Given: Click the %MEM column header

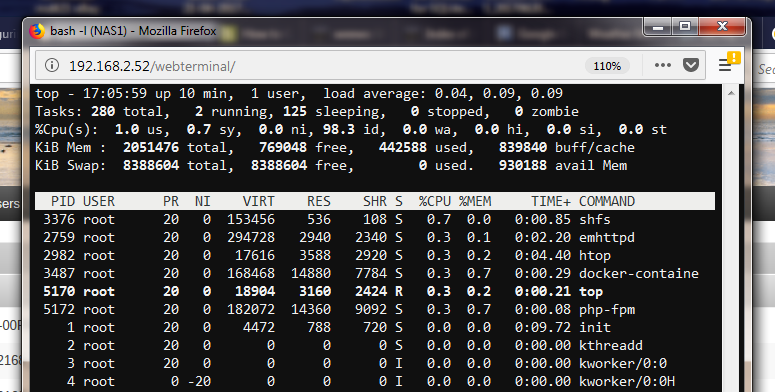Looking at the screenshot, I should pyautogui.click(x=475, y=202).
